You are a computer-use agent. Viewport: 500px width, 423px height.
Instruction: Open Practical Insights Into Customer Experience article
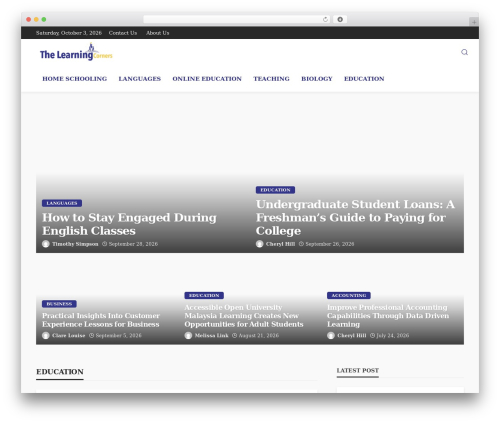coord(101,320)
